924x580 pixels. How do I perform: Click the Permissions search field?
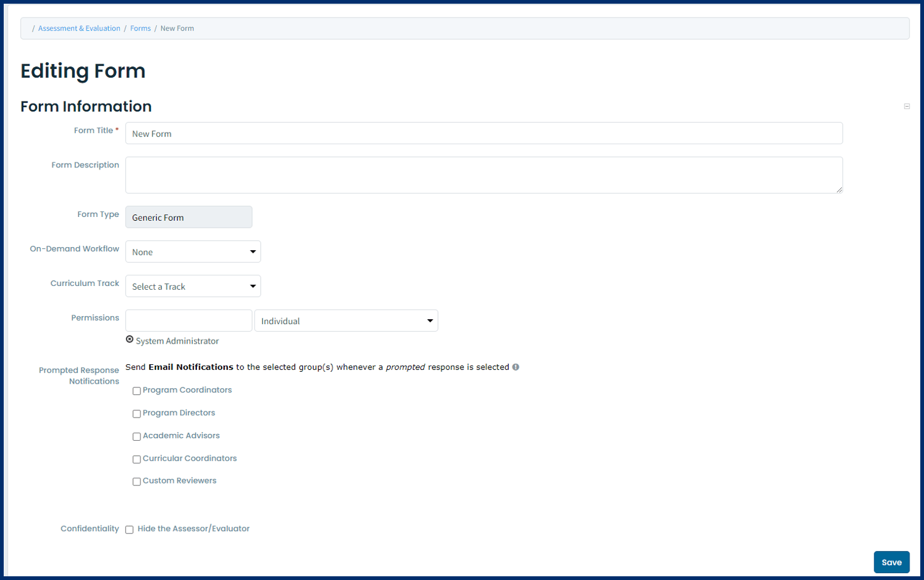(x=188, y=320)
